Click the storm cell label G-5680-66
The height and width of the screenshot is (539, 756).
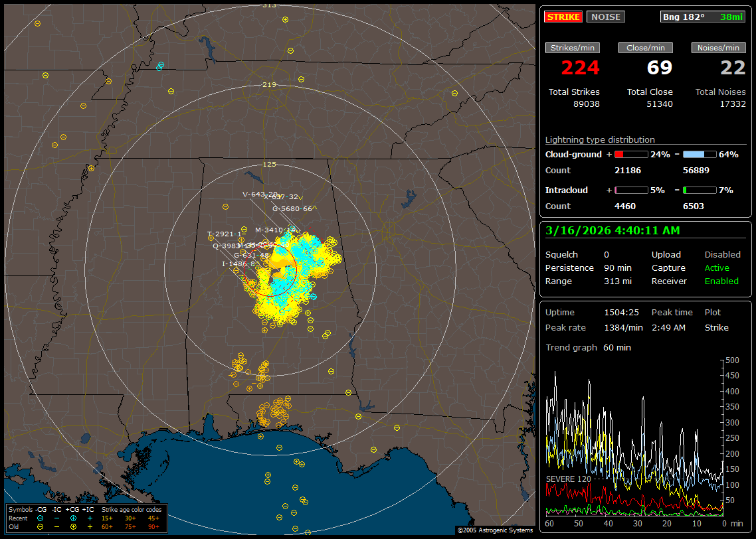(x=293, y=208)
